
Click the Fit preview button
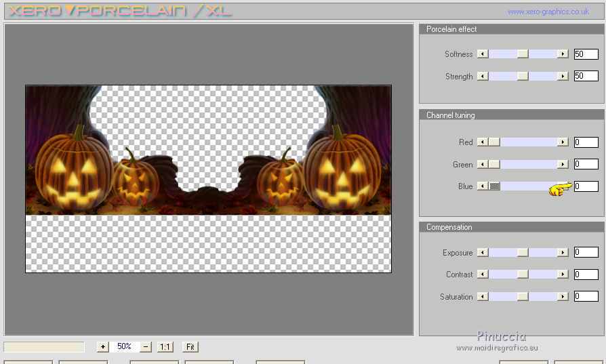click(x=190, y=346)
